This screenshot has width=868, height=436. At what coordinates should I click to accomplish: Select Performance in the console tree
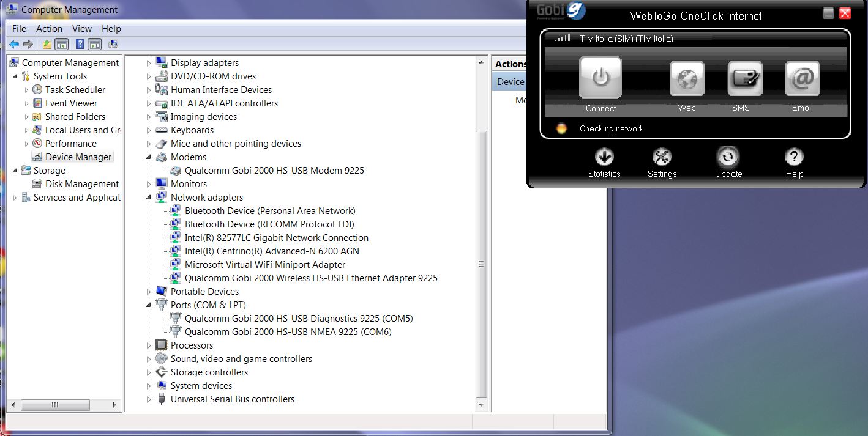(x=71, y=144)
